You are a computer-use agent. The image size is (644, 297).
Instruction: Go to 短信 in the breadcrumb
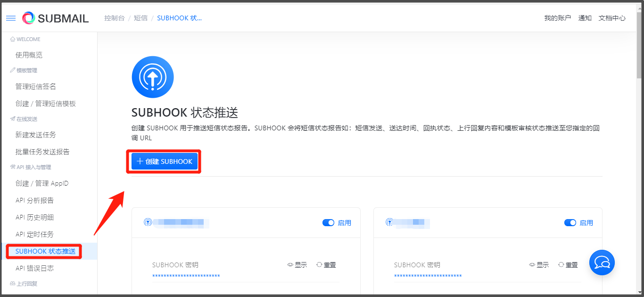click(x=140, y=18)
